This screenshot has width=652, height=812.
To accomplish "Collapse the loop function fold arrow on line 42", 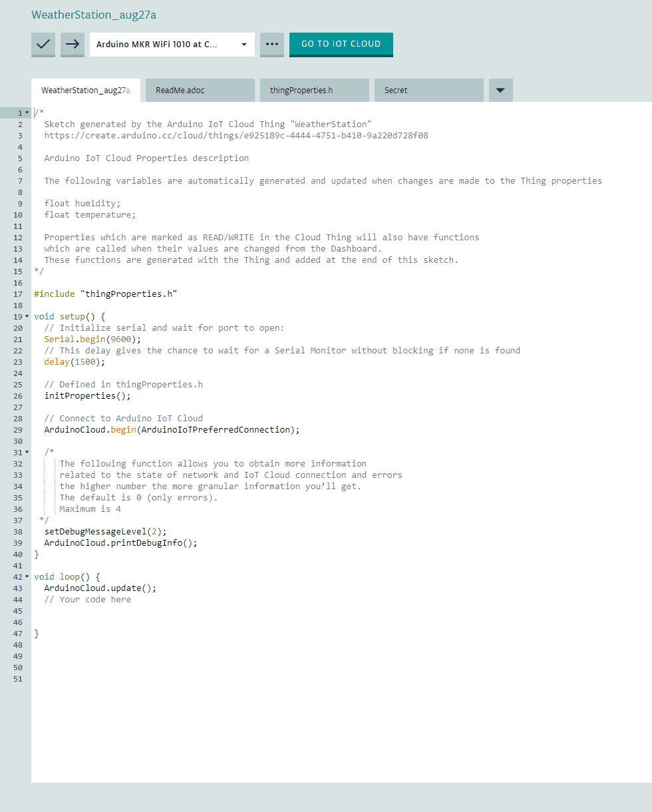I will click(x=25, y=576).
